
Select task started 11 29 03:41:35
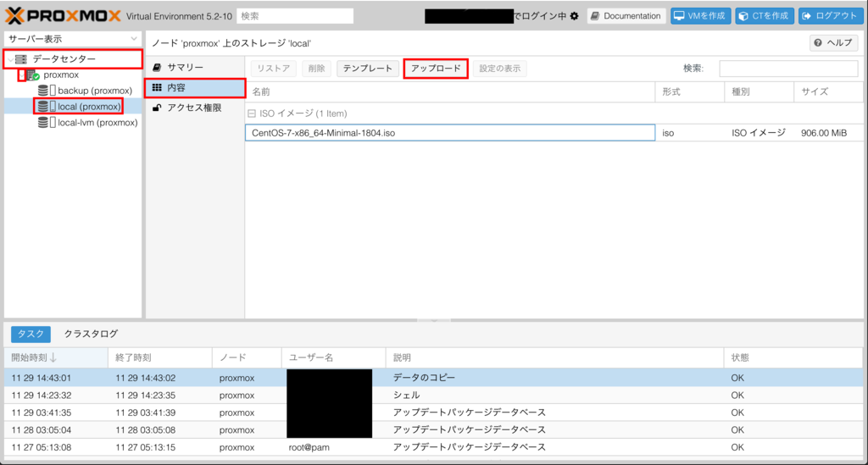433,412
